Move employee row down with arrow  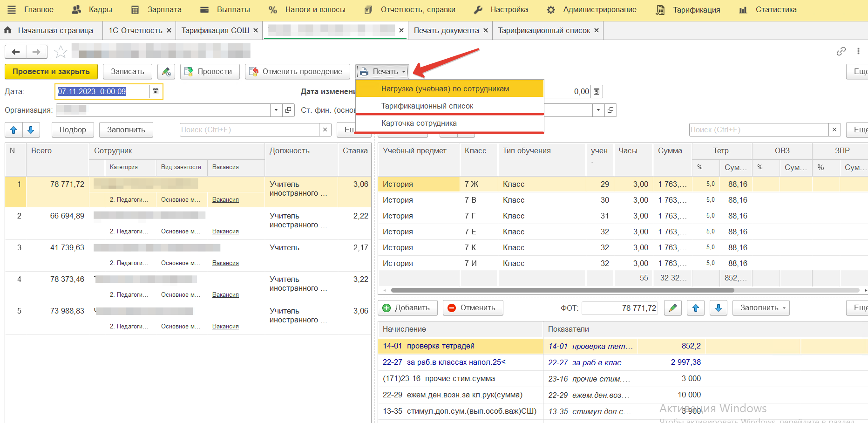(31, 130)
